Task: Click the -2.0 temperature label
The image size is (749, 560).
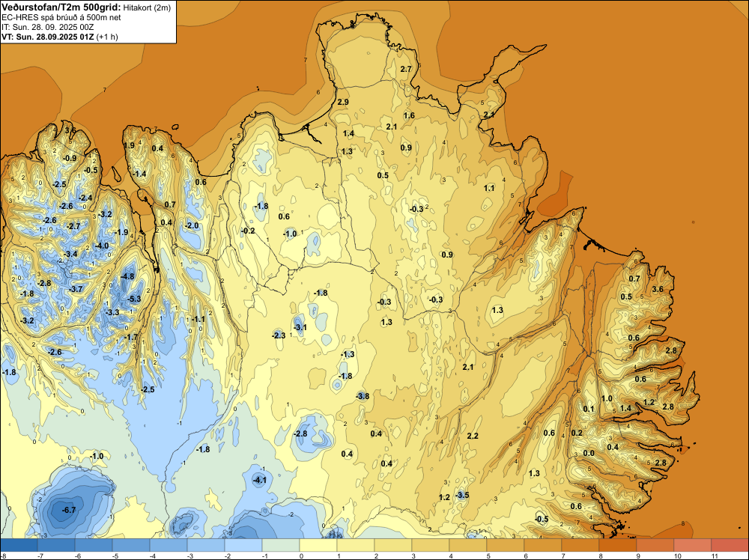Action: click(x=192, y=225)
